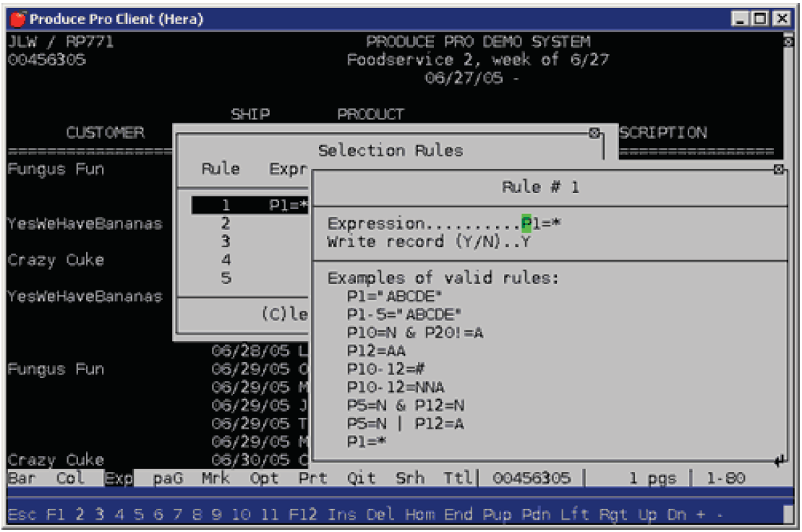This screenshot has height=532, width=802.
Task: Close the Selection Rules dialog via its corner icon
Action: 594,133
